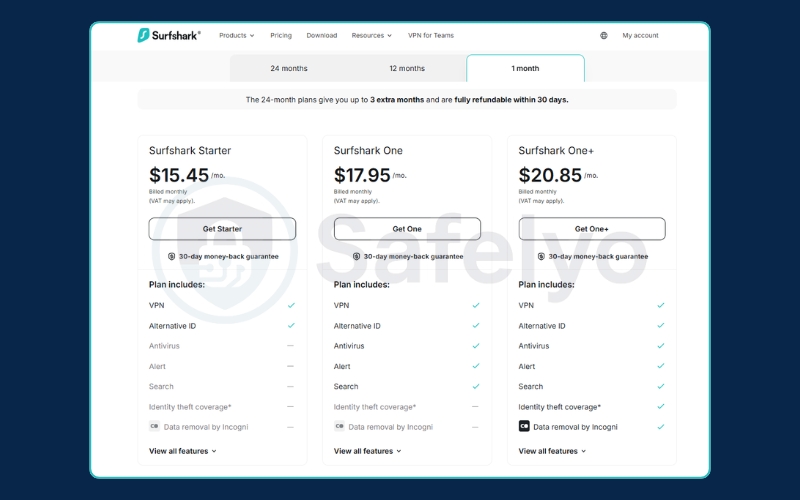
Task: Open the language globe icon
Action: pyautogui.click(x=604, y=35)
